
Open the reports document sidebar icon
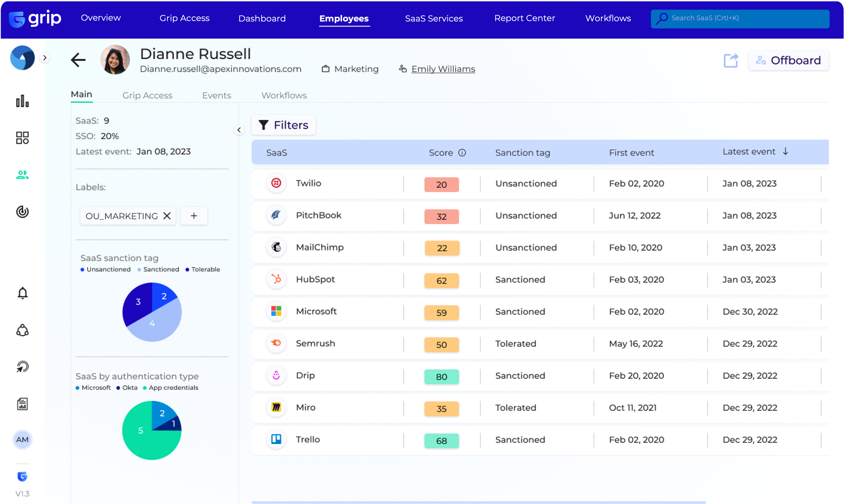22,404
